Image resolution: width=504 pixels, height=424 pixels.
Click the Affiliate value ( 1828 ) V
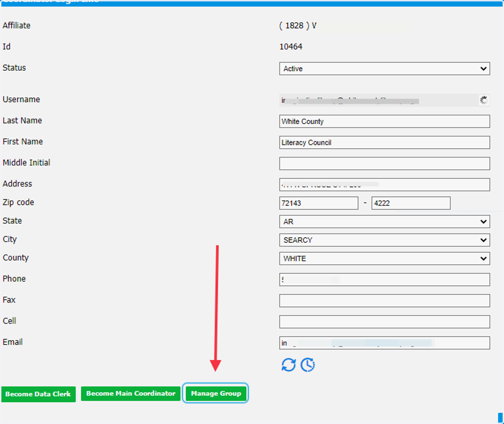pos(298,26)
